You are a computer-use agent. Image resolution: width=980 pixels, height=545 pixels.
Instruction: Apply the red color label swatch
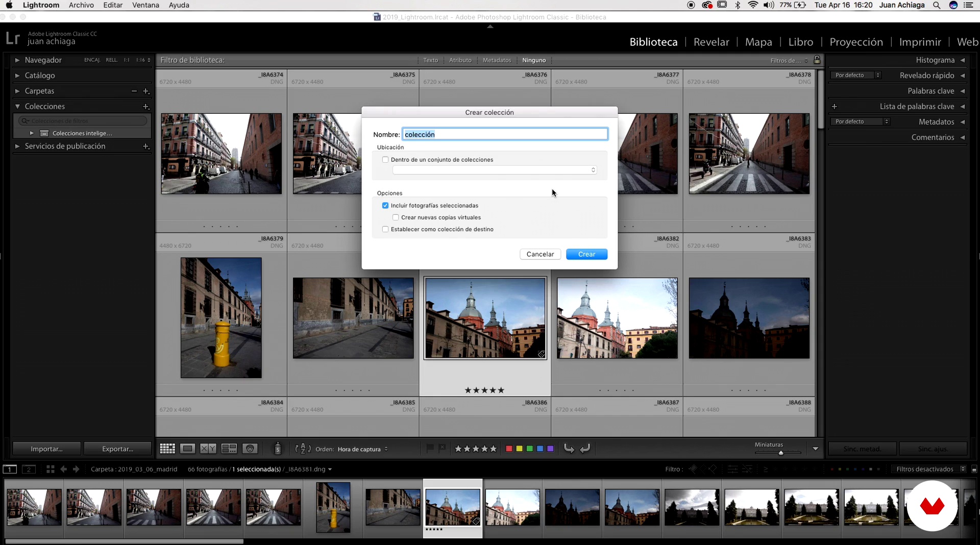pyautogui.click(x=509, y=449)
